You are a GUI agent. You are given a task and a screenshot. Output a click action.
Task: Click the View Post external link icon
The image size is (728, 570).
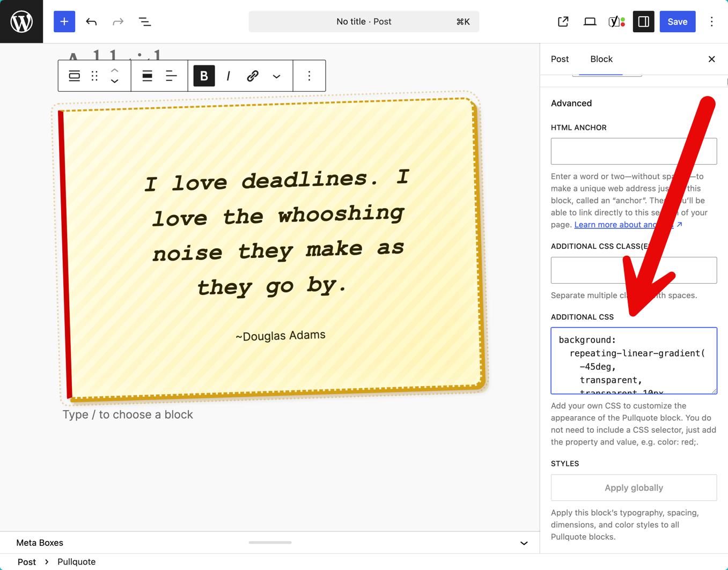563,21
